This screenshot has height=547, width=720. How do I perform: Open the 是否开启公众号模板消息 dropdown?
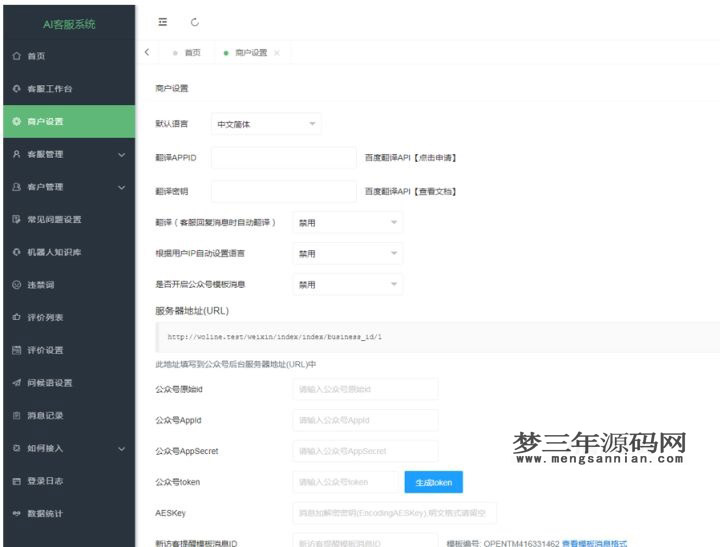click(x=348, y=285)
